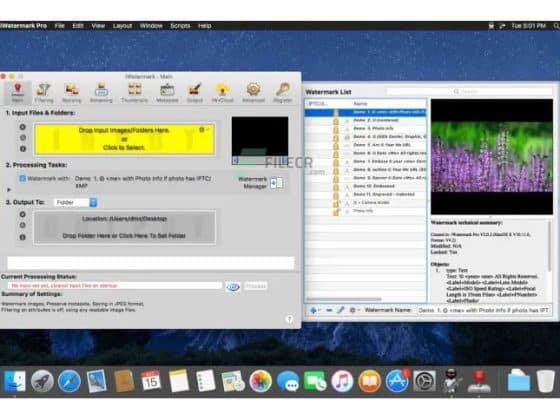Open FaceTime from the Dock

point(315,381)
